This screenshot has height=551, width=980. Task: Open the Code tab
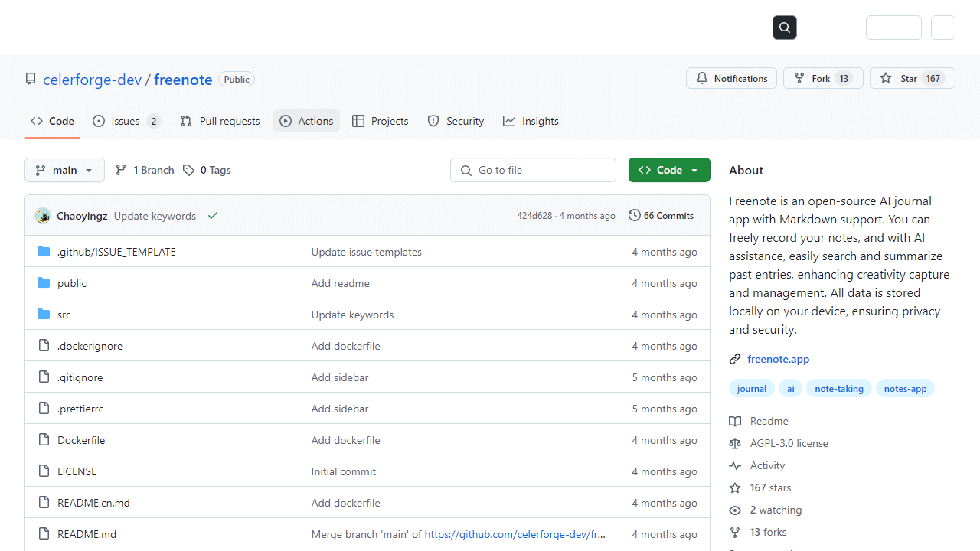tap(53, 121)
